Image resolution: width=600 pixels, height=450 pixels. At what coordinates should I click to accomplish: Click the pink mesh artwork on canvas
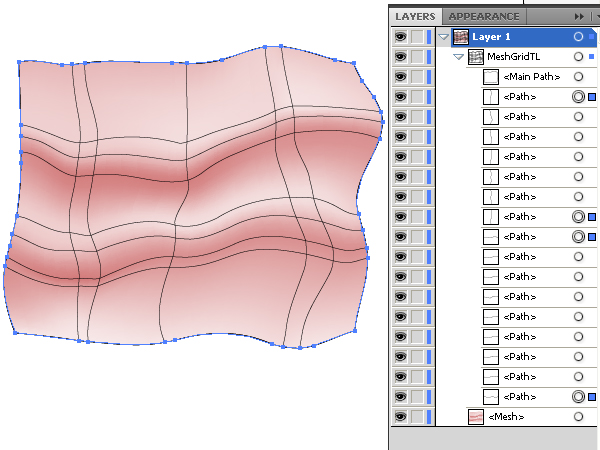[191, 199]
